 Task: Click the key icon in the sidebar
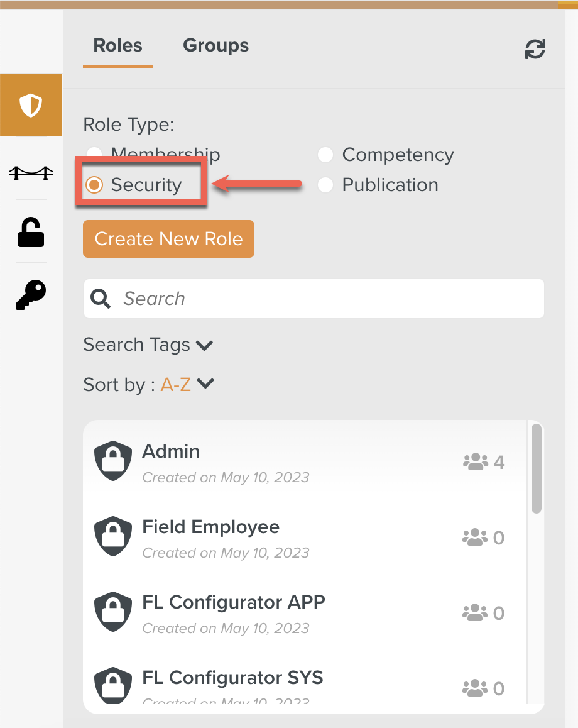pyautogui.click(x=31, y=294)
